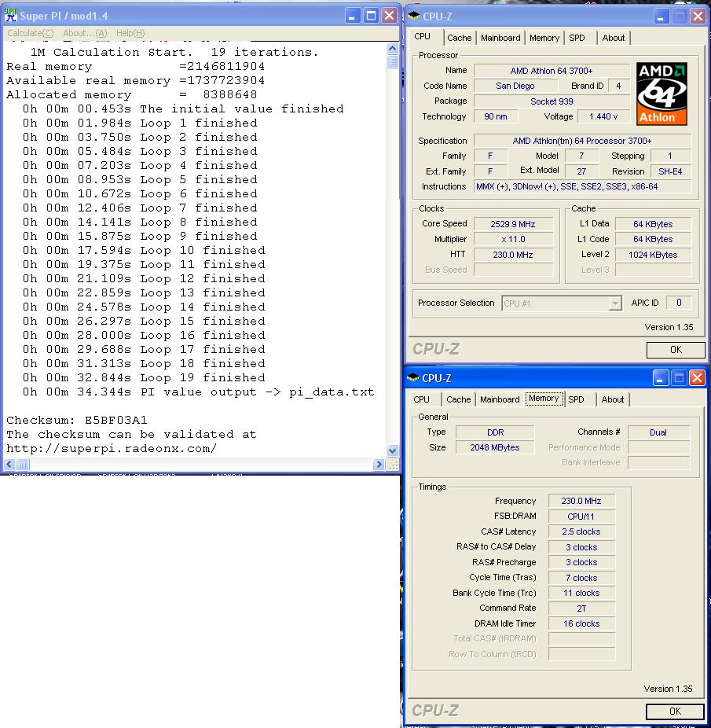The image size is (711, 728).
Task: Open Cache tab in bottom CPU-Z window
Action: 458,399
